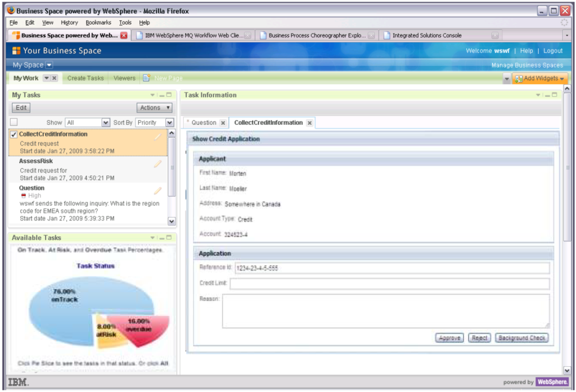Viewport: 576px width, 392px height.
Task: Click the Logout link
Action: (553, 51)
